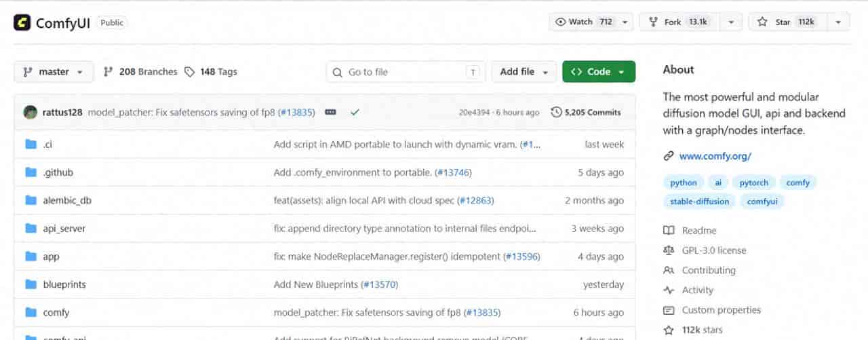Open pull request #13835 in latest commit
The width and height of the screenshot is (868, 340).
[x=295, y=112]
